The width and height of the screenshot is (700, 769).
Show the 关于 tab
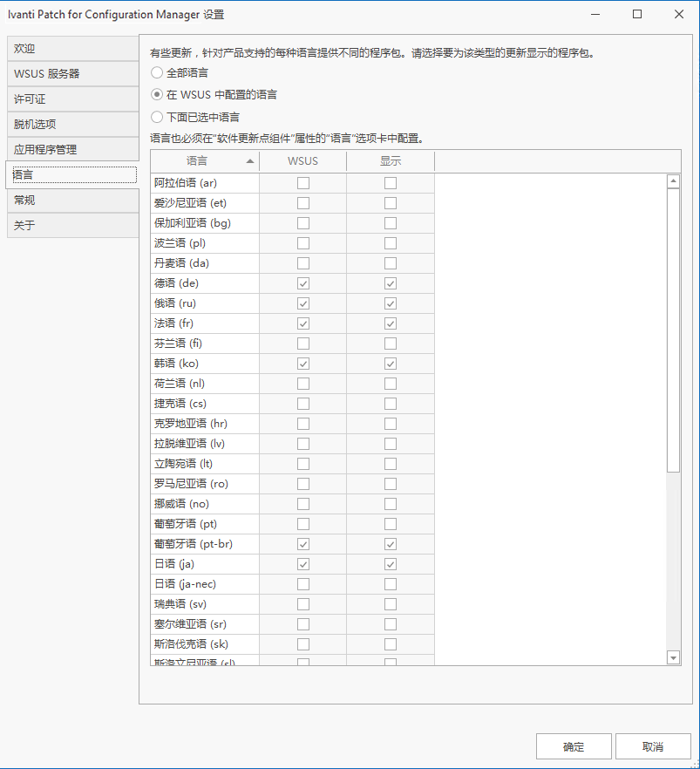point(72,225)
